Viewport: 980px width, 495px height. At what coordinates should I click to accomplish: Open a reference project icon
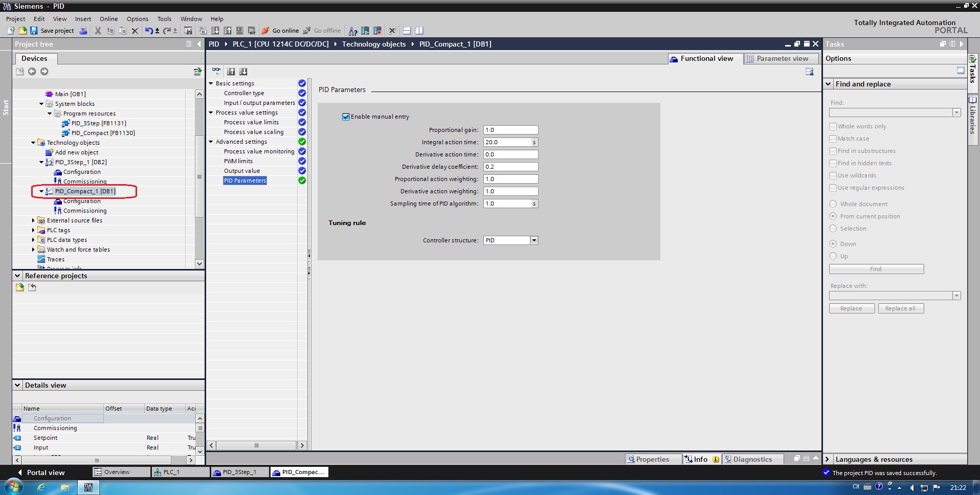[19, 287]
